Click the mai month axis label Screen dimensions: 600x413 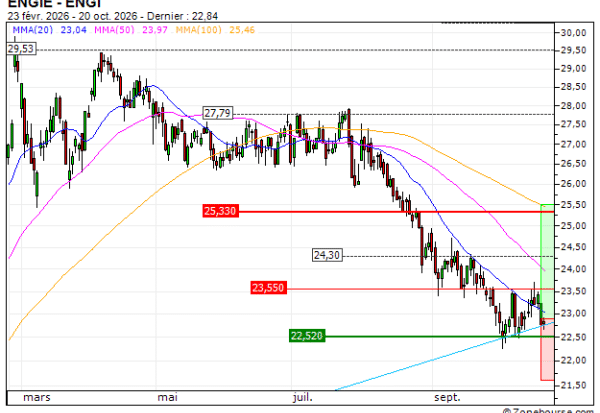pyautogui.click(x=168, y=397)
